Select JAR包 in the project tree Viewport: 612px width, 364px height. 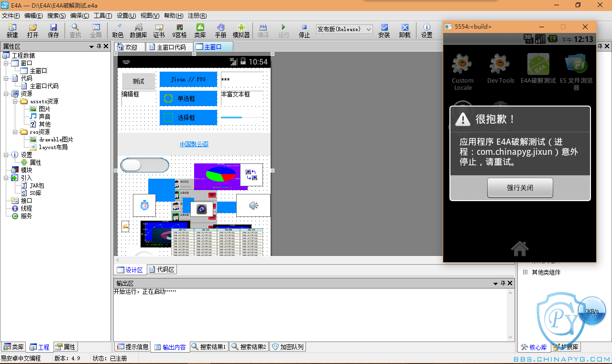point(37,185)
